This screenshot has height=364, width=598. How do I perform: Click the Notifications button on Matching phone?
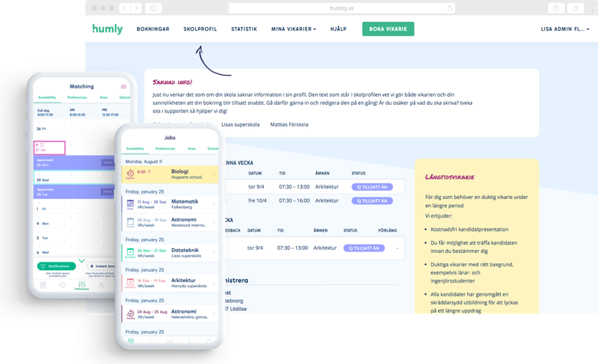[x=56, y=266]
